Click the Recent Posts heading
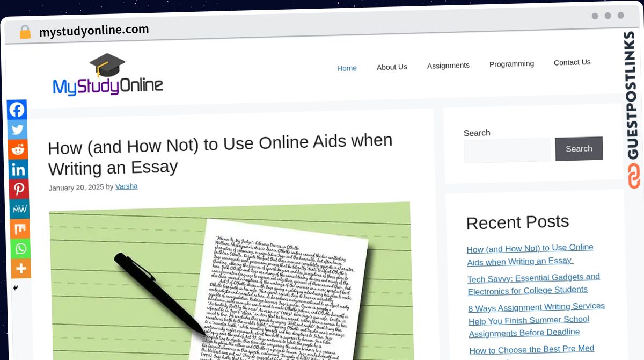644x360 pixels. pyautogui.click(x=517, y=222)
